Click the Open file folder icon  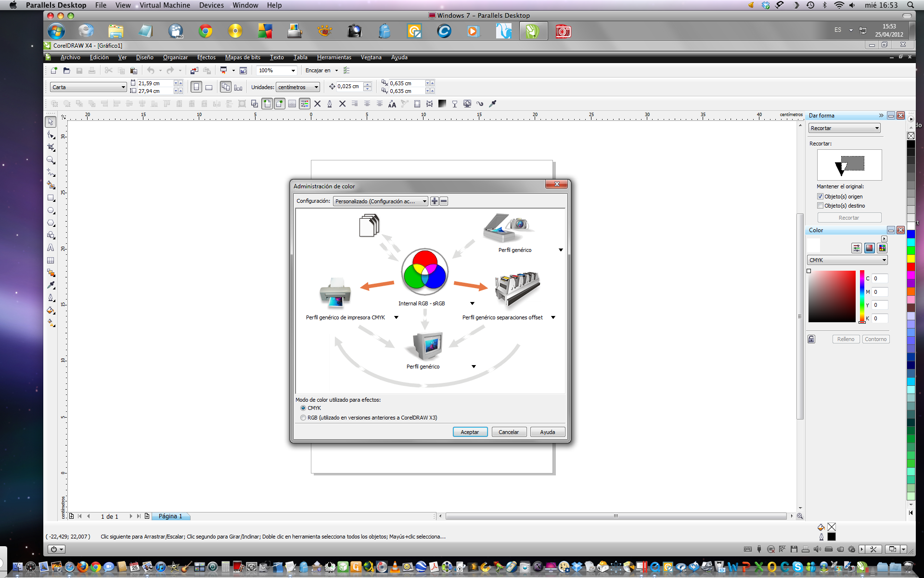[x=66, y=70]
